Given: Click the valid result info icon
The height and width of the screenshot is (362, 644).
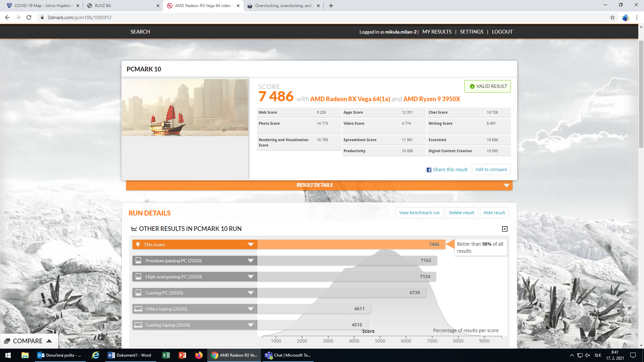Looking at the screenshot, I should click(x=472, y=86).
